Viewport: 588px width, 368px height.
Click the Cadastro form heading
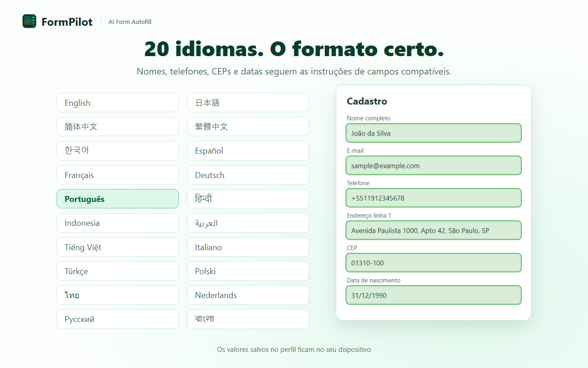pyautogui.click(x=367, y=101)
